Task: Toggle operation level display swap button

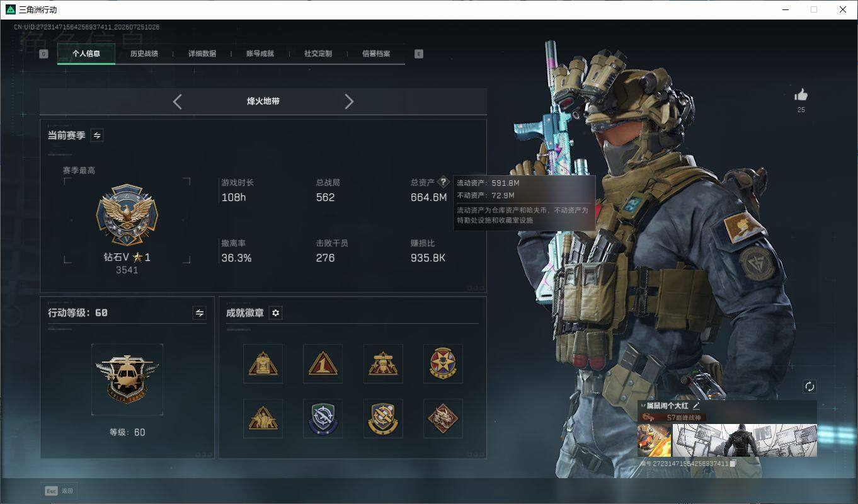Action: tap(200, 312)
